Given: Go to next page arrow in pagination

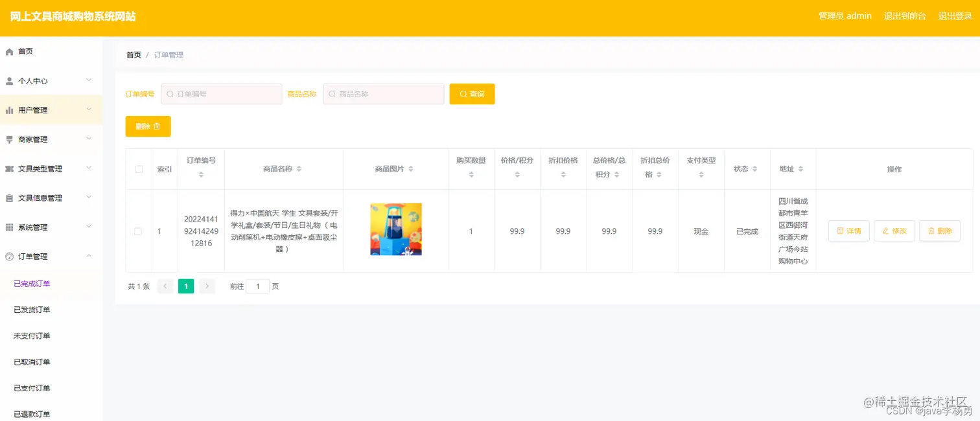Looking at the screenshot, I should tap(207, 286).
